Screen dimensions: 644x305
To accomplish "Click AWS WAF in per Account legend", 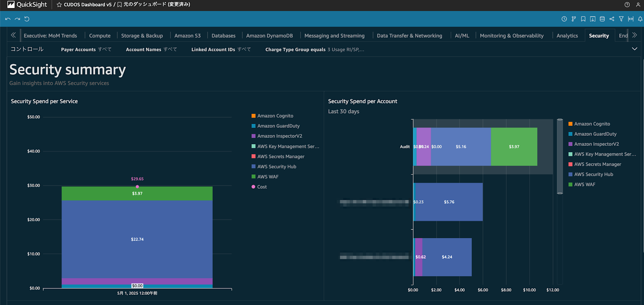I will (x=582, y=184).
